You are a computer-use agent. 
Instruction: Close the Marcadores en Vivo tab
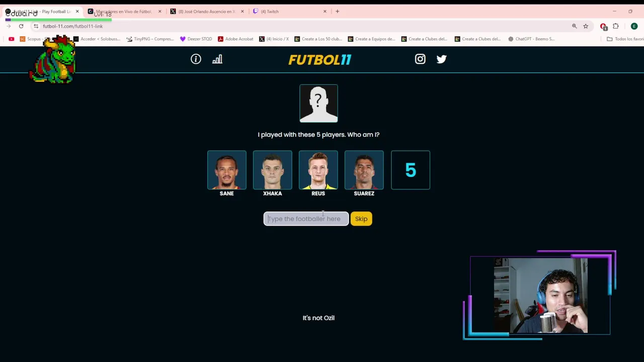160,11
